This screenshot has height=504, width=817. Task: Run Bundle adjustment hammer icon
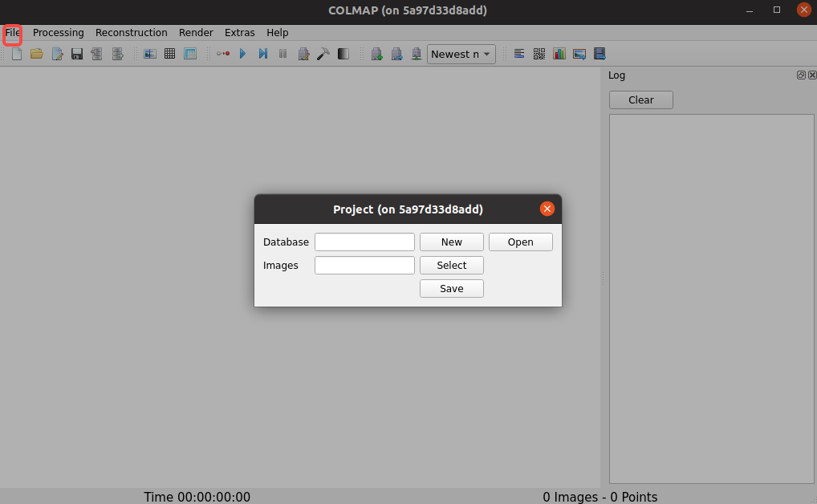point(323,54)
